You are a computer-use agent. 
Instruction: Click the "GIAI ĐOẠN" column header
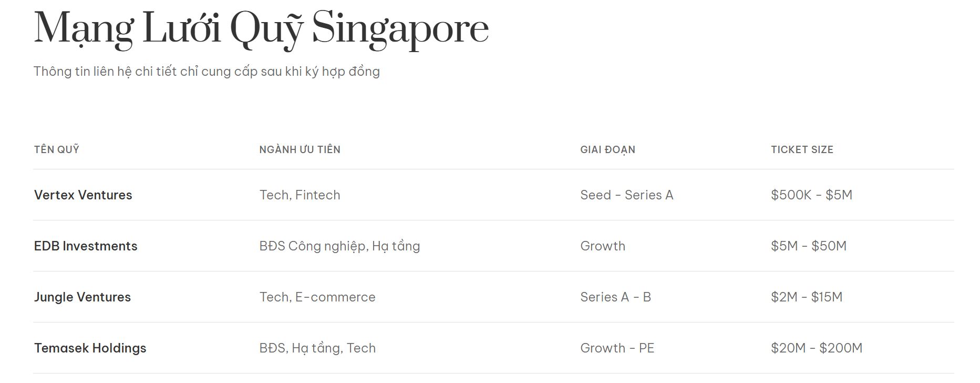click(607, 149)
